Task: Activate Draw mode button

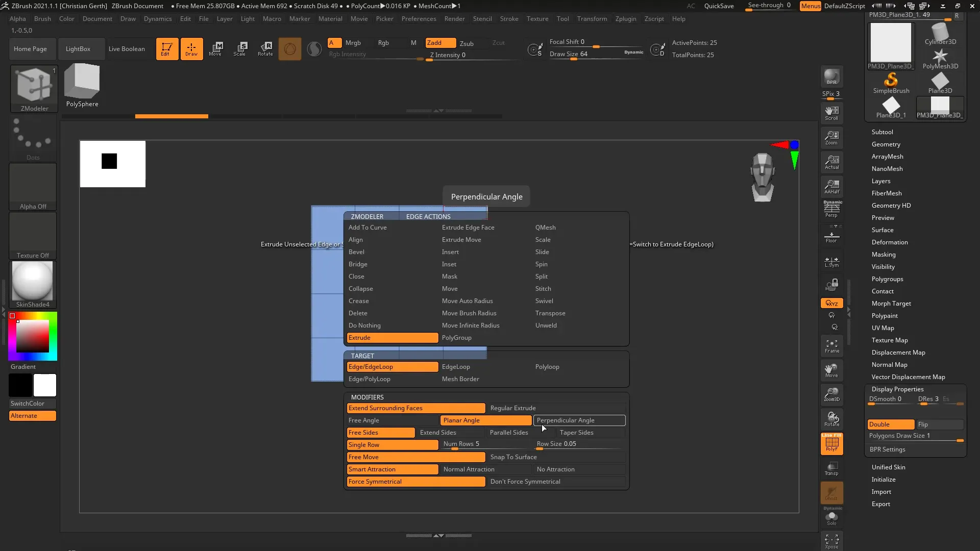Action: coord(191,49)
